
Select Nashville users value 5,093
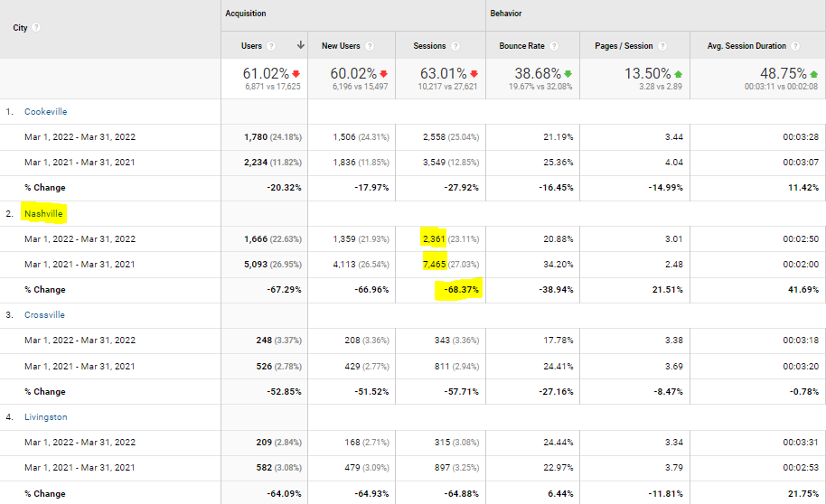256,265
